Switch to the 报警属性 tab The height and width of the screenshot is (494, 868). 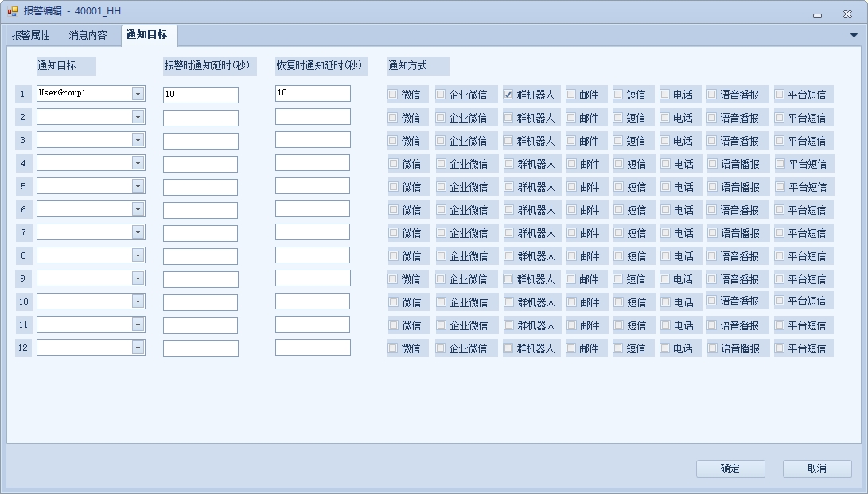pos(31,36)
